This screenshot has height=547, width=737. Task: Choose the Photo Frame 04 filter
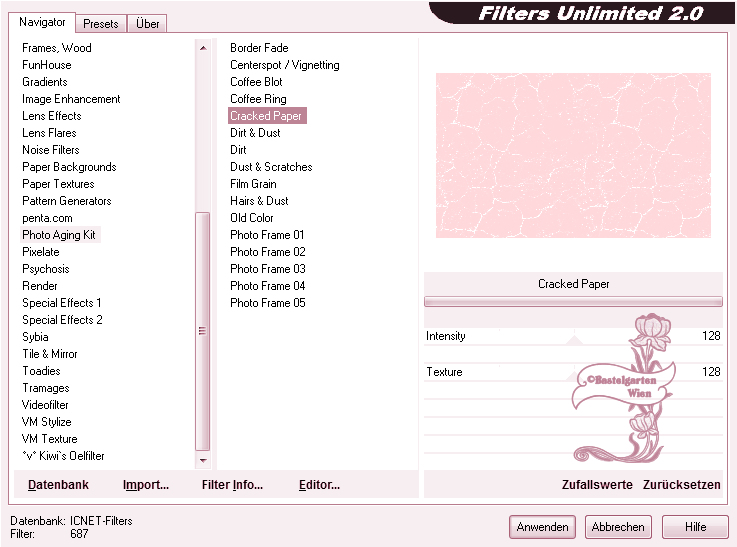coord(267,286)
